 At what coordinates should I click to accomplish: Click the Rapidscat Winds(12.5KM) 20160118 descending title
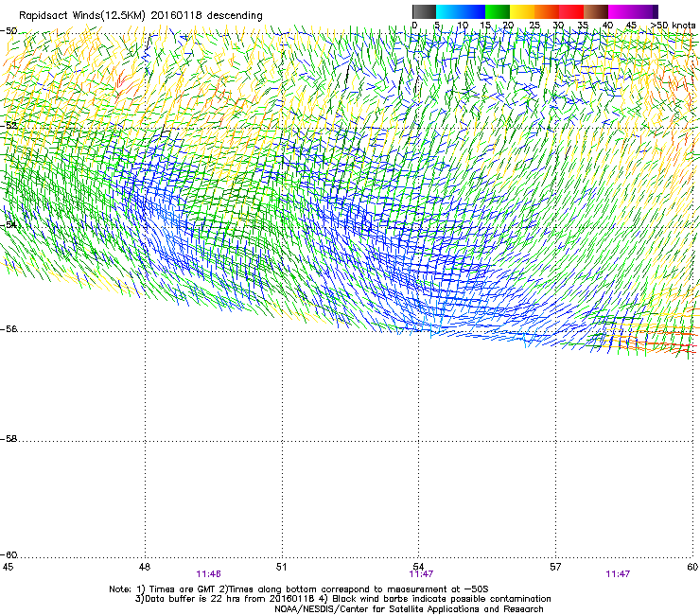click(141, 15)
